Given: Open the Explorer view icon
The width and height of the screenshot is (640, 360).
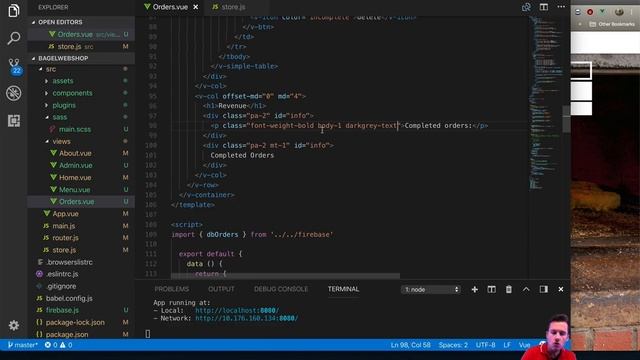Looking at the screenshot, I should pos(13,11).
